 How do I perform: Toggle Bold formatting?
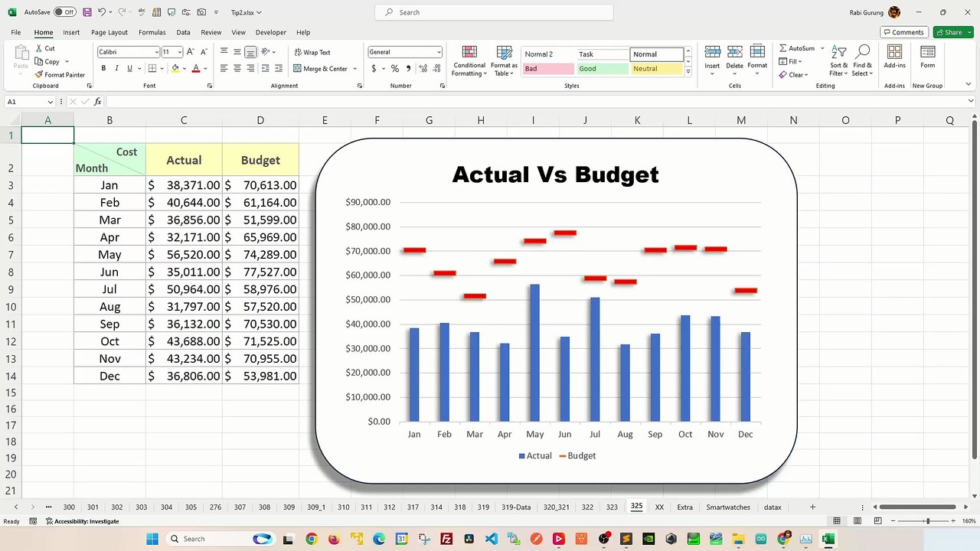(103, 68)
